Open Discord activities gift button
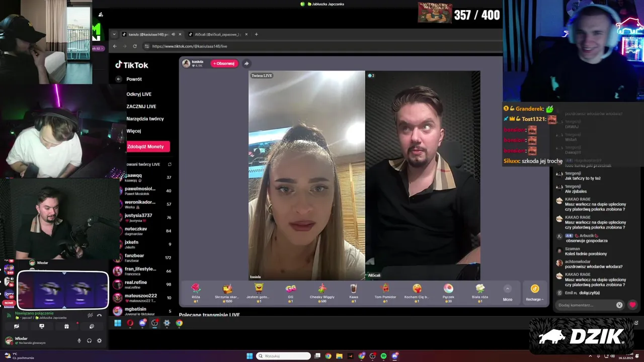Image resolution: width=644 pixels, height=362 pixels. click(66, 326)
